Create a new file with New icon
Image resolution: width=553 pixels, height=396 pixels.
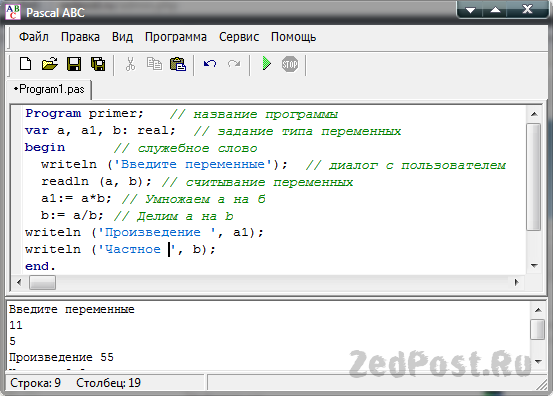tap(25, 64)
